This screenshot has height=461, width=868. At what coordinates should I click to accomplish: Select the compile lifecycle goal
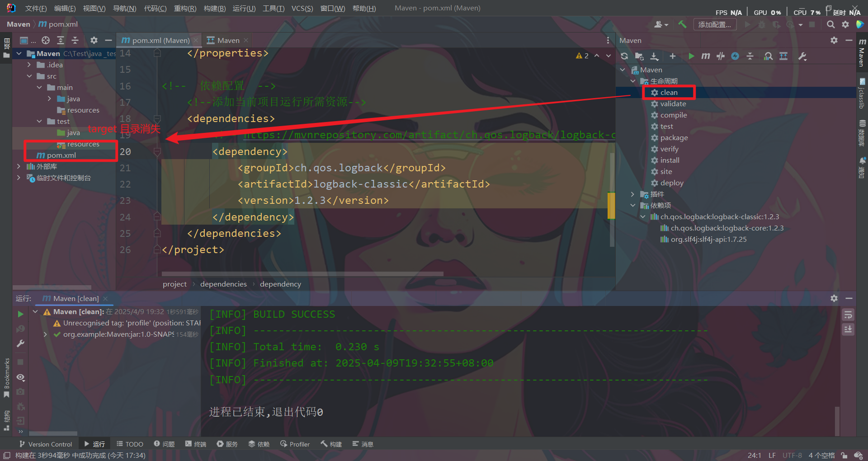pyautogui.click(x=673, y=115)
